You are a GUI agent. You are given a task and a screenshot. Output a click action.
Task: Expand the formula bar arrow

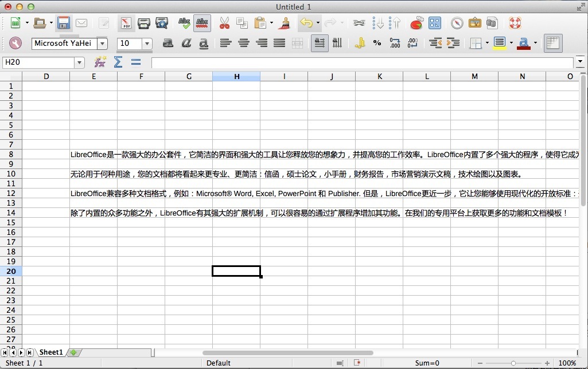[x=580, y=61]
